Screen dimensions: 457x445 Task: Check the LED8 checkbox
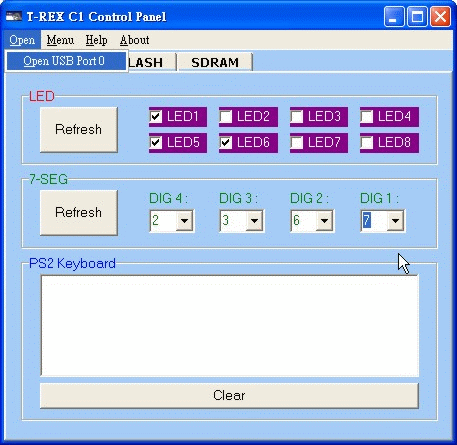point(367,143)
